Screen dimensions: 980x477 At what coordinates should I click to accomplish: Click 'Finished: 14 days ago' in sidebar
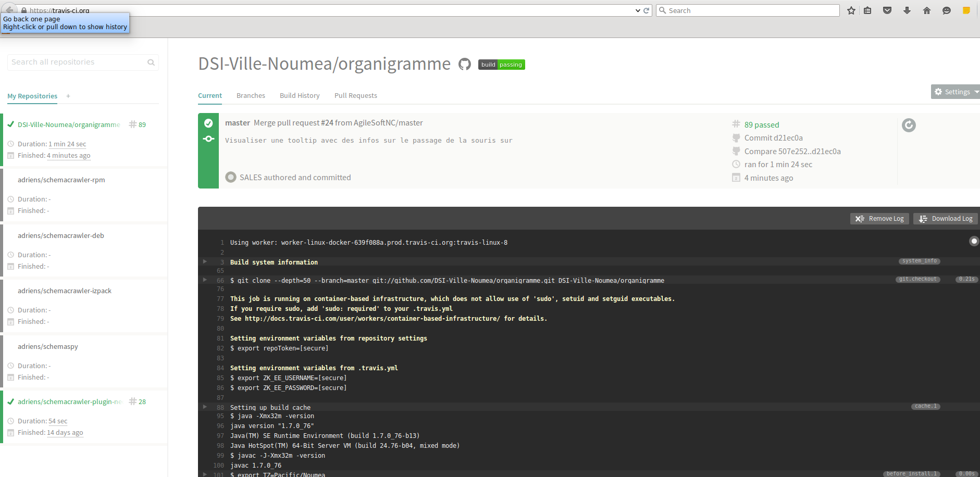point(51,433)
